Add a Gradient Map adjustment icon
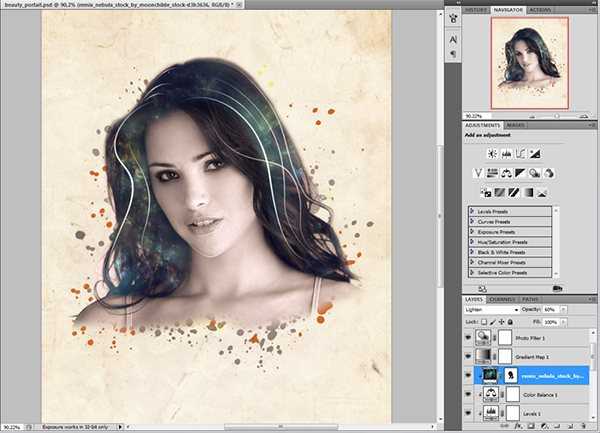 (528, 193)
